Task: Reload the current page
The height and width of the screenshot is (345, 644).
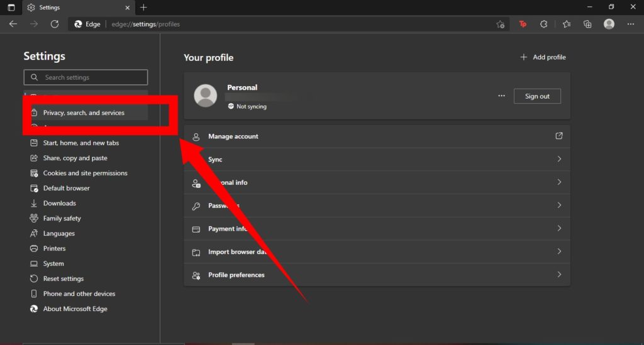Action: tap(55, 25)
